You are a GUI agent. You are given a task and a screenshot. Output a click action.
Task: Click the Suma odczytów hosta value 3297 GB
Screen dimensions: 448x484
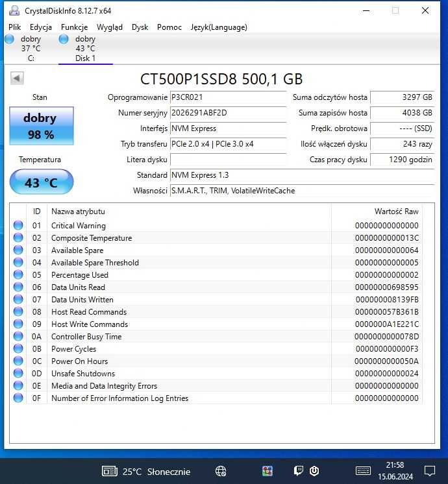tap(403, 97)
